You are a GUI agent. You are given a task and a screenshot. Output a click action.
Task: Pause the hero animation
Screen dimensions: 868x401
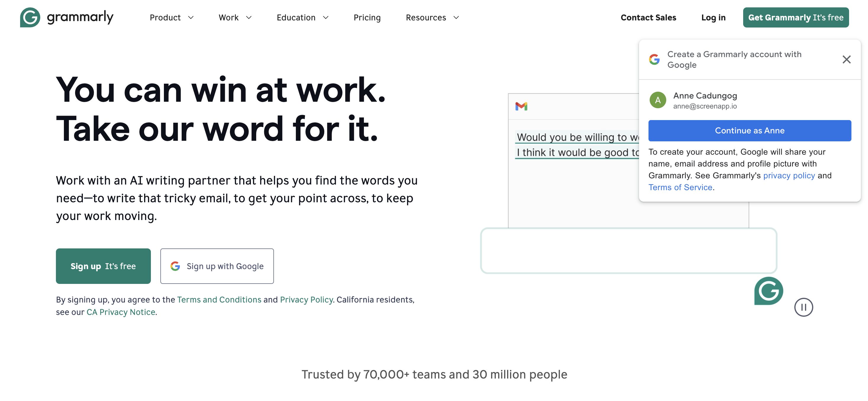(803, 307)
